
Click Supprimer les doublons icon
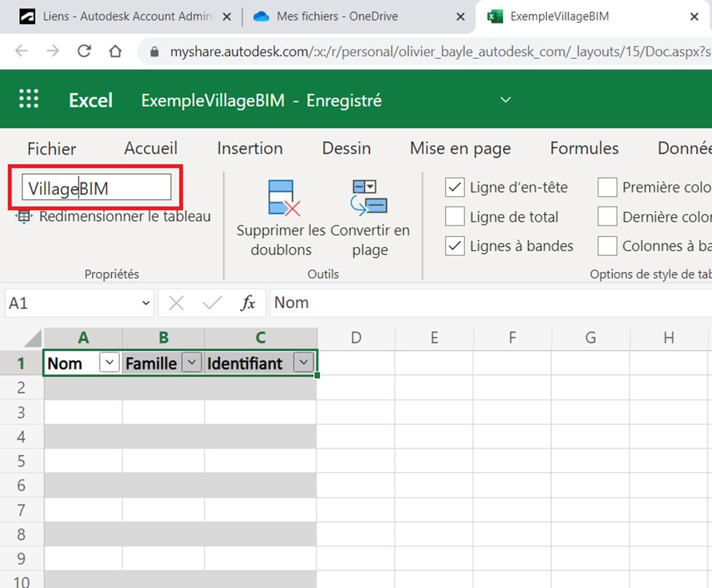click(284, 198)
